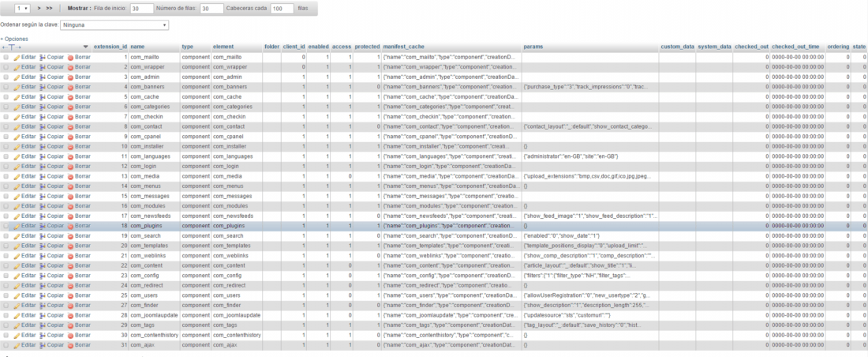This screenshot has height=357, width=868.
Task: Edit pencil icon for com_media row
Action: click(17, 177)
